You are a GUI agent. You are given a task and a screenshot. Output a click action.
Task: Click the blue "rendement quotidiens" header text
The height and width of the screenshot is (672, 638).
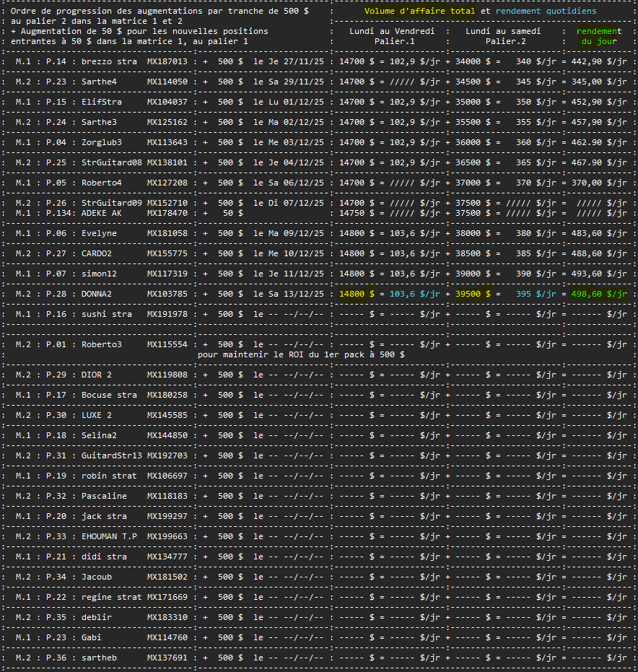pos(546,12)
